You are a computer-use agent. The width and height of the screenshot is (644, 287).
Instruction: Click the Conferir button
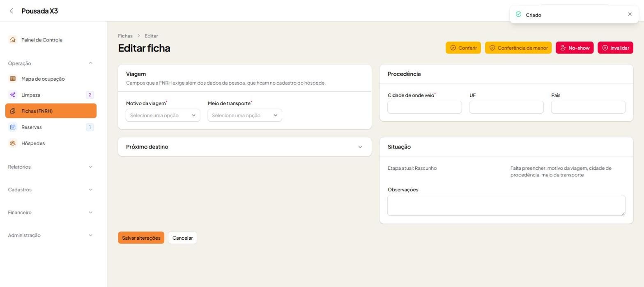point(463,48)
